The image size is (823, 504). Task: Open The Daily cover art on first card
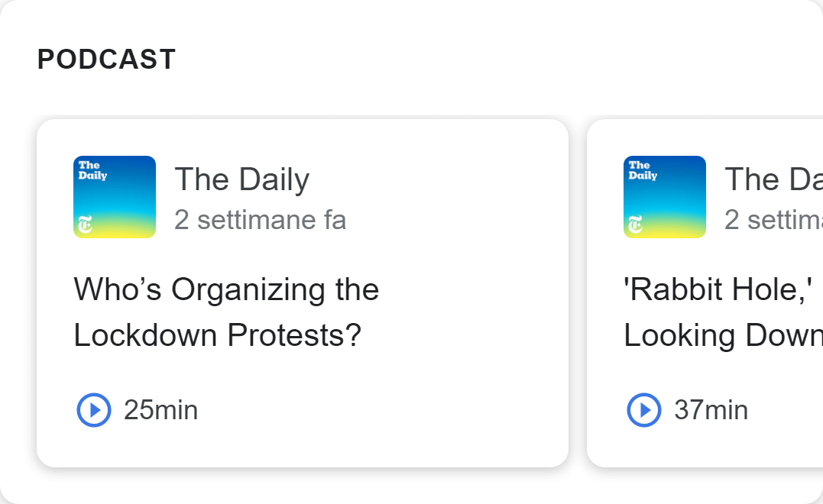(x=115, y=197)
